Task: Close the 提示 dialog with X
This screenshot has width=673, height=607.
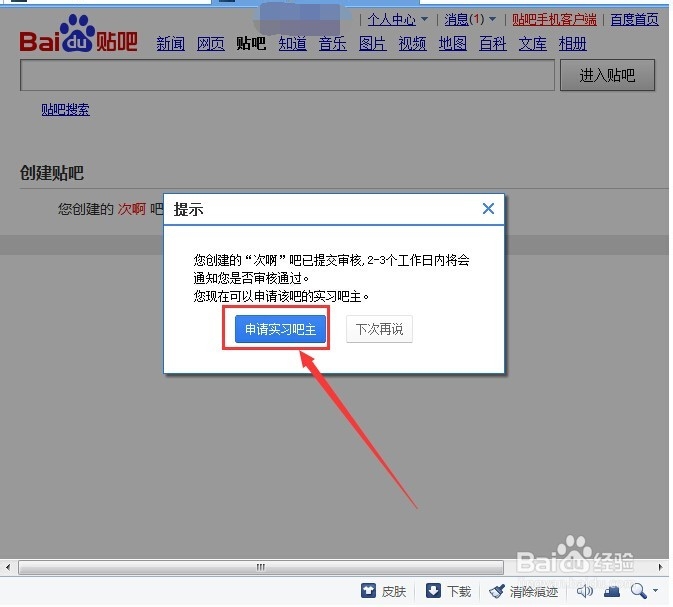Action: [x=488, y=209]
